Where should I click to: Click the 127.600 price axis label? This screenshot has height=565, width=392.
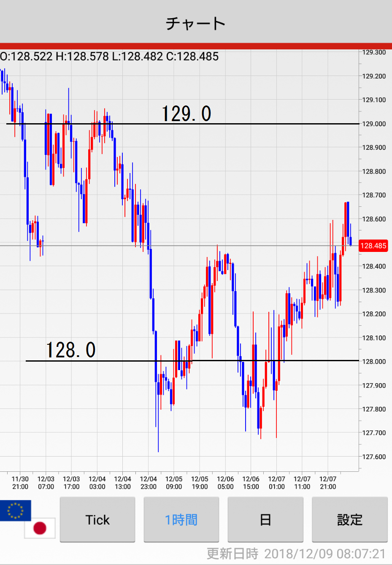(x=374, y=457)
